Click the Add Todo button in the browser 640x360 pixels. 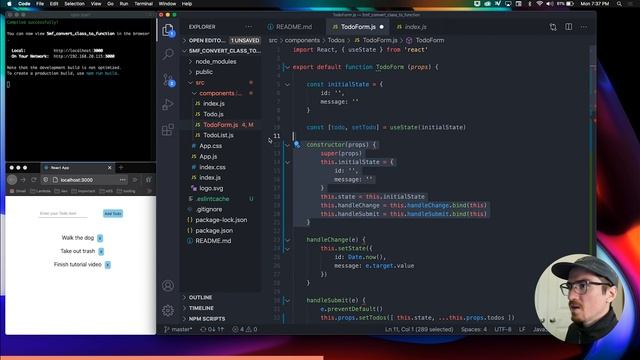[x=113, y=213]
